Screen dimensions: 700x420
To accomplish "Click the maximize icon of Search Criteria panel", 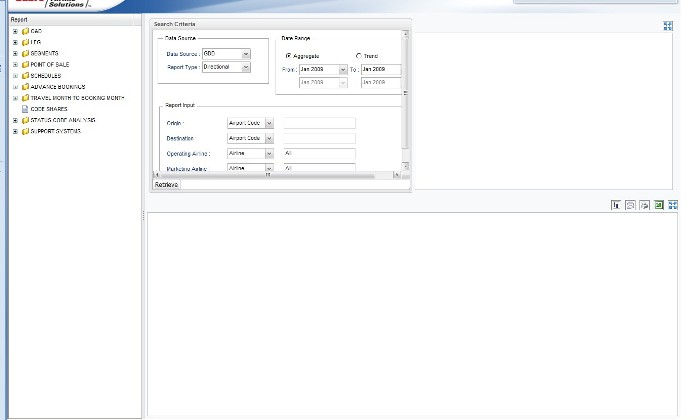I will (668, 26).
